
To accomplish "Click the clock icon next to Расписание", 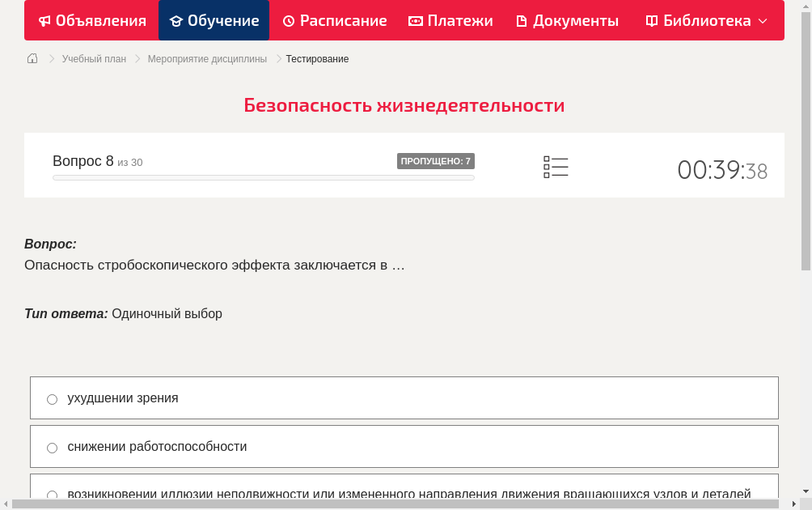I will pyautogui.click(x=288, y=20).
